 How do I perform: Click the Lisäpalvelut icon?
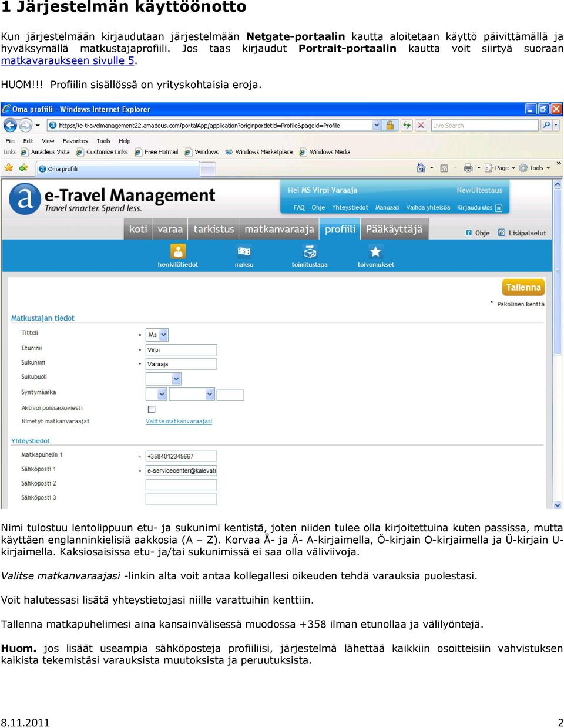[x=502, y=232]
